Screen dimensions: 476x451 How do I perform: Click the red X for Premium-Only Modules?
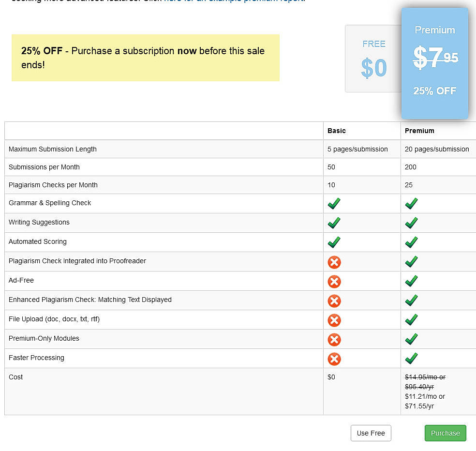pos(334,339)
